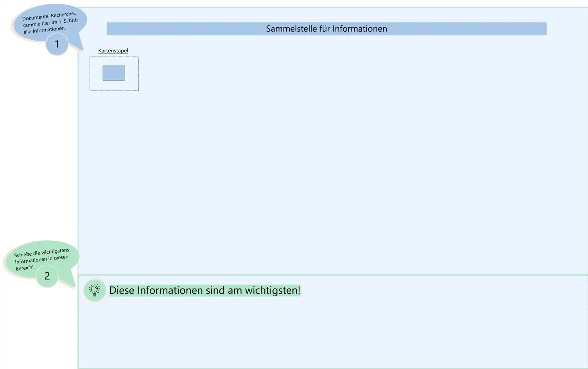588x369 pixels.
Task: Select the blue card atop the Kartenstapel
Action: (113, 72)
